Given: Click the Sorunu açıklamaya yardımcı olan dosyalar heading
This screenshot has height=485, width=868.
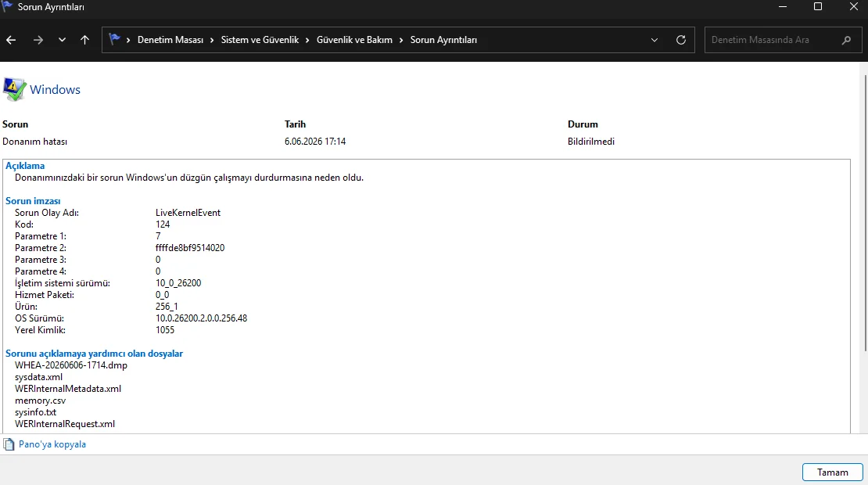Looking at the screenshot, I should coord(94,354).
